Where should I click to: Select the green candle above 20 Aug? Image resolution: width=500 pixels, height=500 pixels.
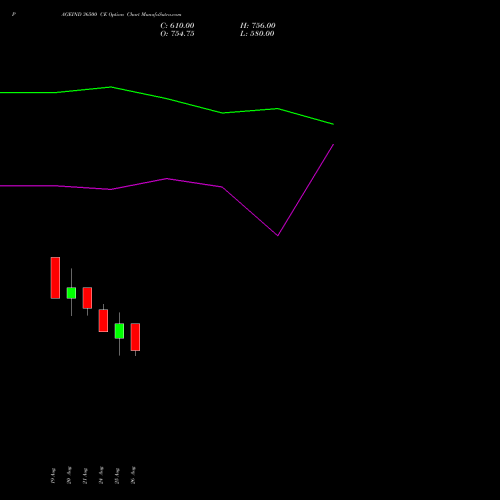(71, 293)
